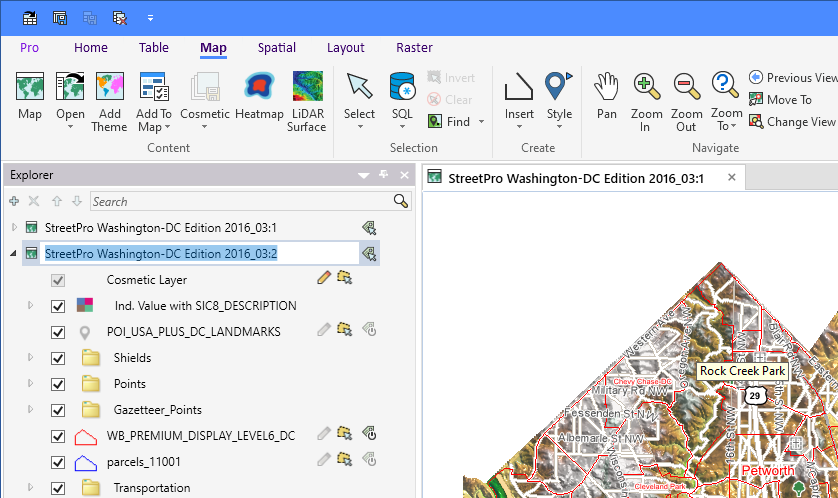The image size is (838, 498).
Task: Uncheck the Shields group checkbox
Action: (x=58, y=358)
